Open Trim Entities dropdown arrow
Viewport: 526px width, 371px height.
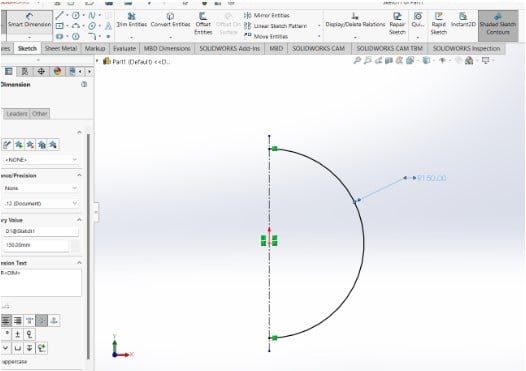tap(132, 37)
